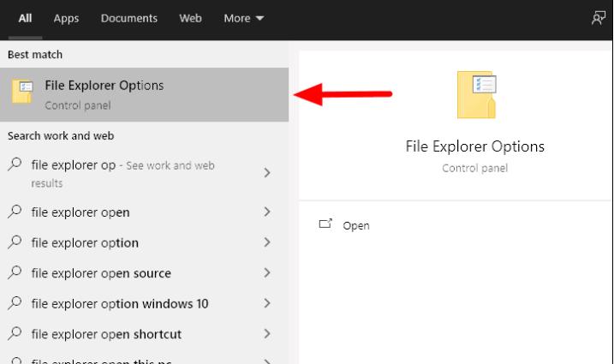Screen dimensions: 614x364
Task: Click the feedback icon at top right
Action: (x=599, y=19)
